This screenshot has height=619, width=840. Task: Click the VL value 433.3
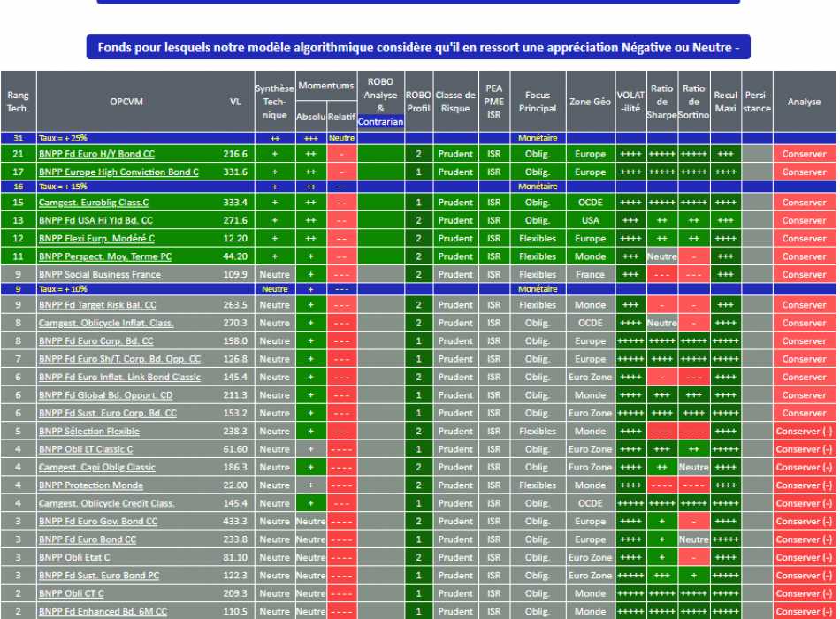pyautogui.click(x=235, y=522)
